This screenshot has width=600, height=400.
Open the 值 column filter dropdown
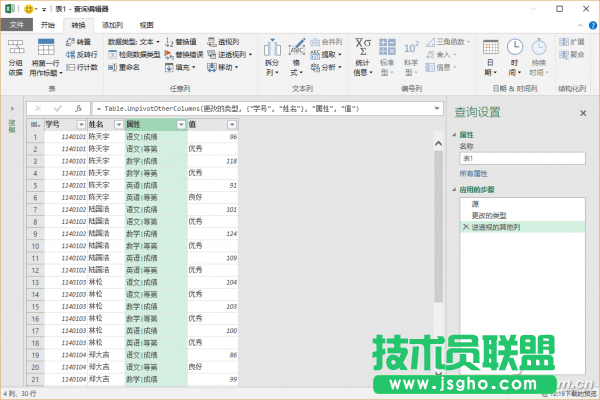[235, 124]
